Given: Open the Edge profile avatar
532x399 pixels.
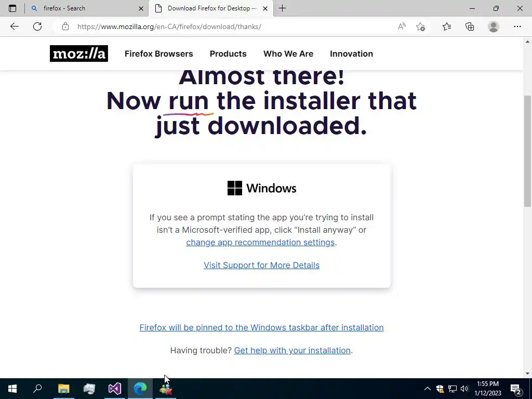Looking at the screenshot, I should [x=494, y=26].
